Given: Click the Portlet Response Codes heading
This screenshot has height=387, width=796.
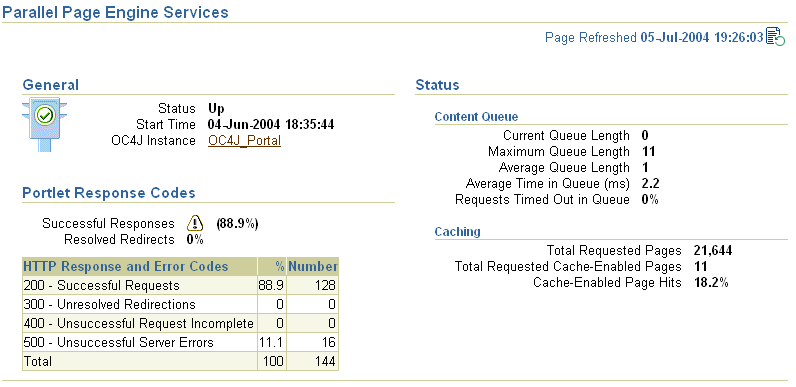Looking at the screenshot, I should click(x=109, y=193).
